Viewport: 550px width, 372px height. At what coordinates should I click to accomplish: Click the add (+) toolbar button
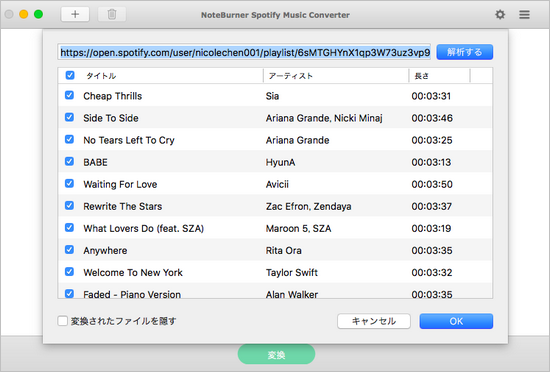[x=75, y=14]
